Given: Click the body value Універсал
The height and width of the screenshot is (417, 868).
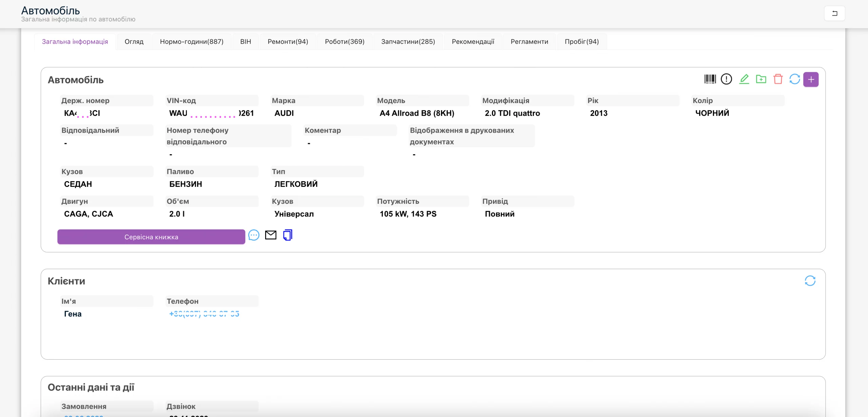Looking at the screenshot, I should (294, 214).
